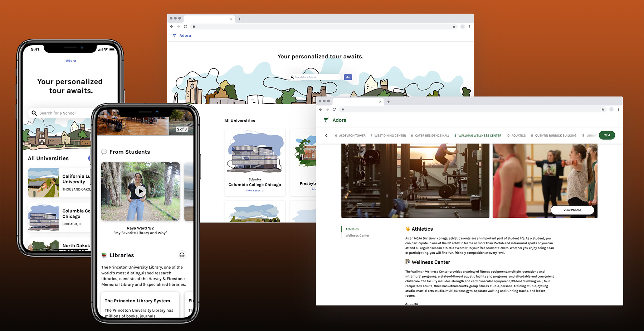Jump to Athletics in side navigation
Viewport: 644px width, 331px height.
(x=352, y=229)
